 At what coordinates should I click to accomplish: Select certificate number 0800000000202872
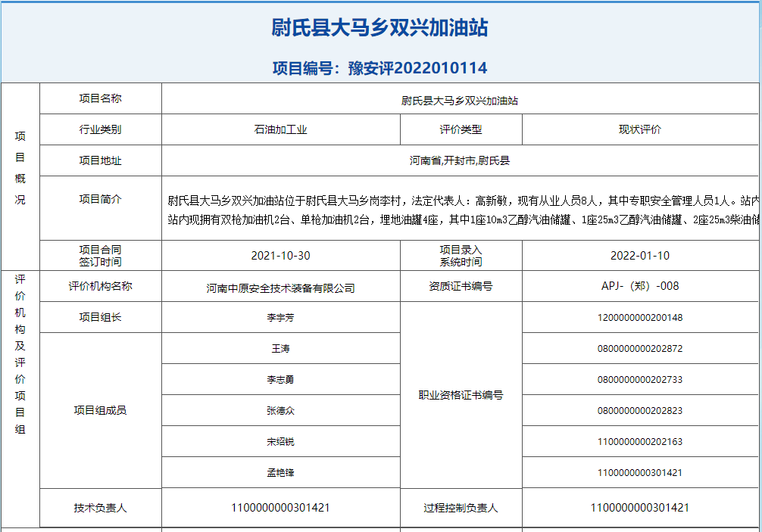[x=639, y=349]
